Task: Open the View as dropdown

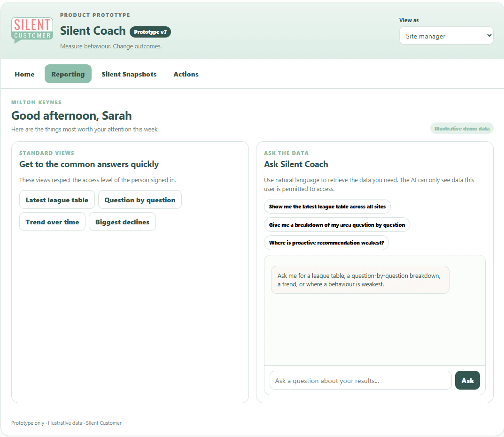Action: (x=446, y=36)
